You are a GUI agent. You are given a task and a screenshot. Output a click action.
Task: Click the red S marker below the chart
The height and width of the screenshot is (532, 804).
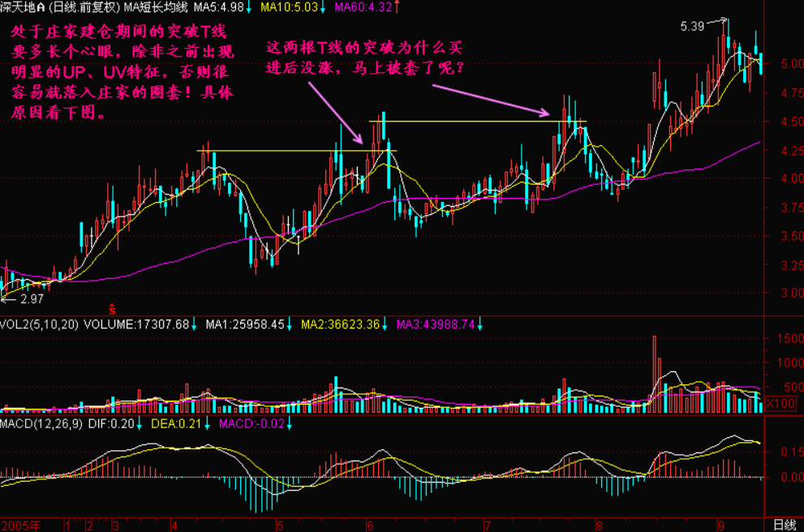pos(112,309)
